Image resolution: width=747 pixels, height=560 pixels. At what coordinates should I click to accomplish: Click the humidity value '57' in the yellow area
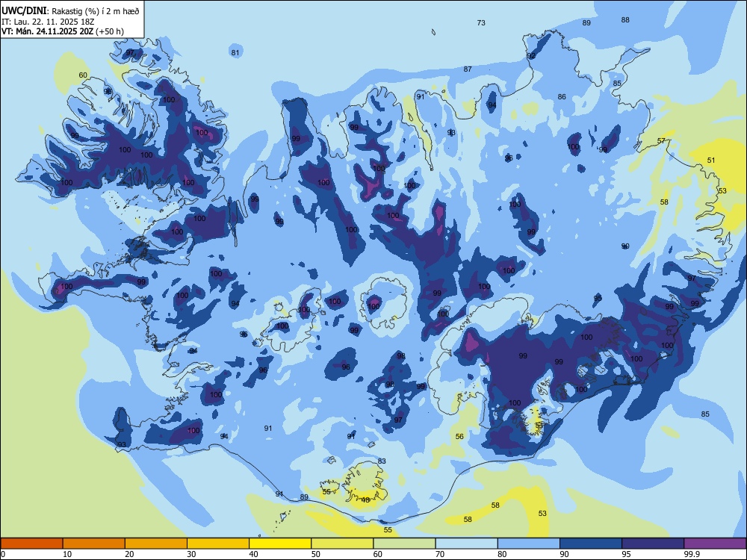point(661,140)
